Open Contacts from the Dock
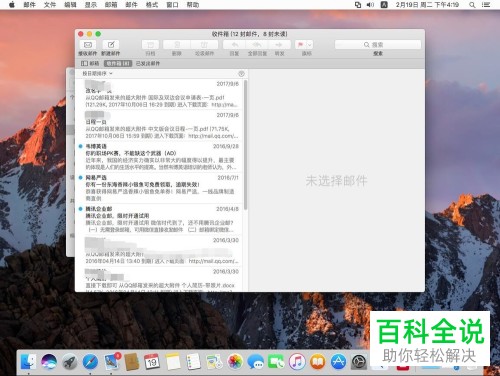Viewport: 500px width, 376px height. 132,362
